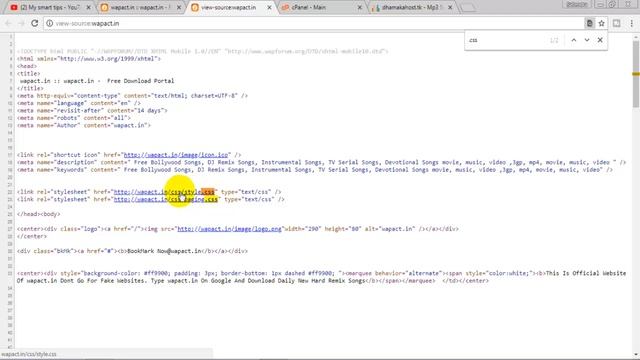
Task: Close the view-source:wapact.in tab
Action: 269,7
